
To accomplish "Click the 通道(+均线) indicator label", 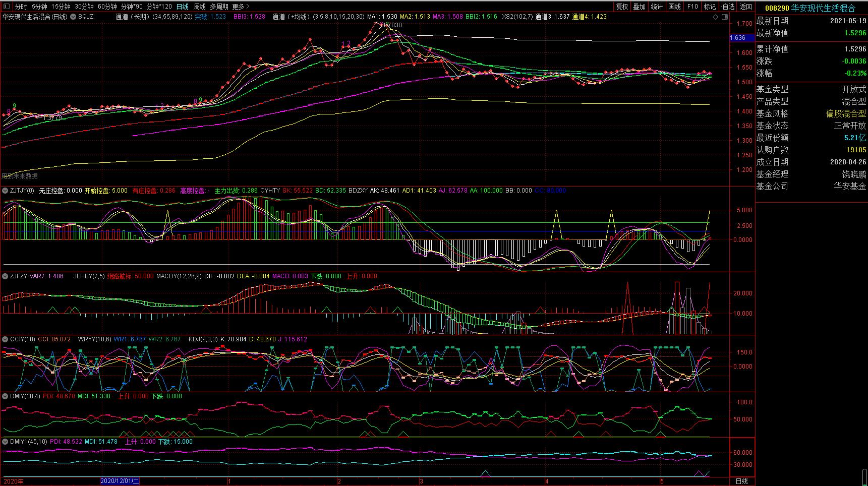I will (x=318, y=17).
